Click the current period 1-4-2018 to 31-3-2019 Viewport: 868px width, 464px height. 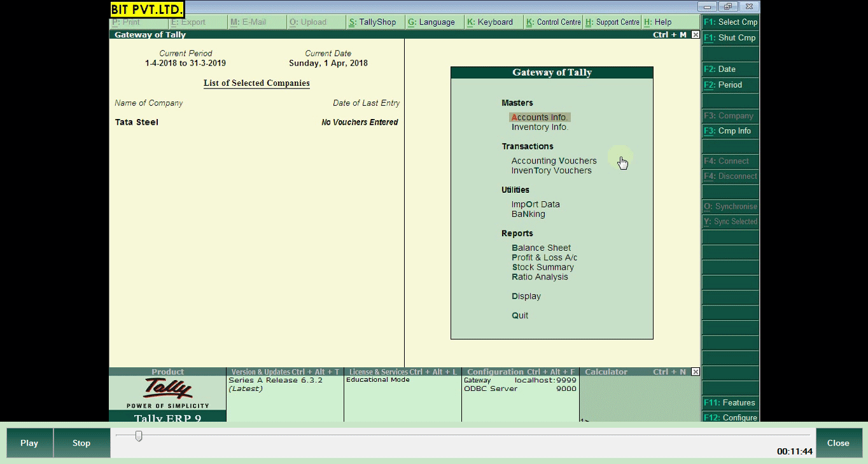tap(185, 64)
